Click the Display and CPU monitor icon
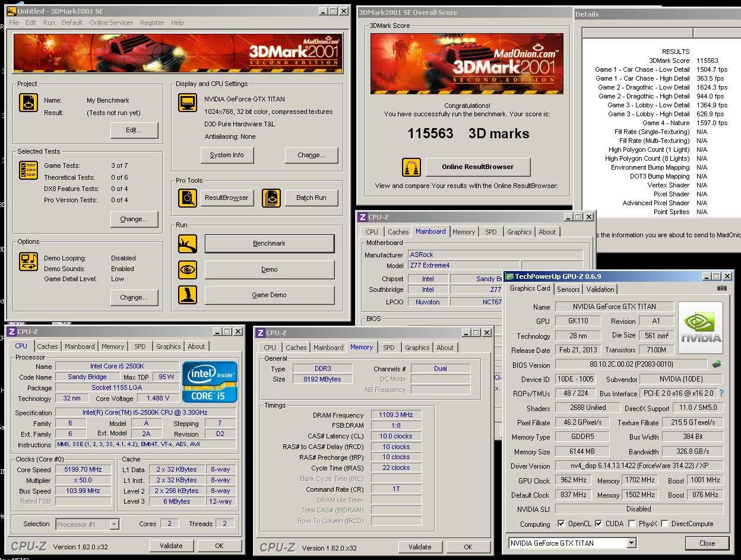Viewport: 741px width, 560px height. (x=188, y=103)
